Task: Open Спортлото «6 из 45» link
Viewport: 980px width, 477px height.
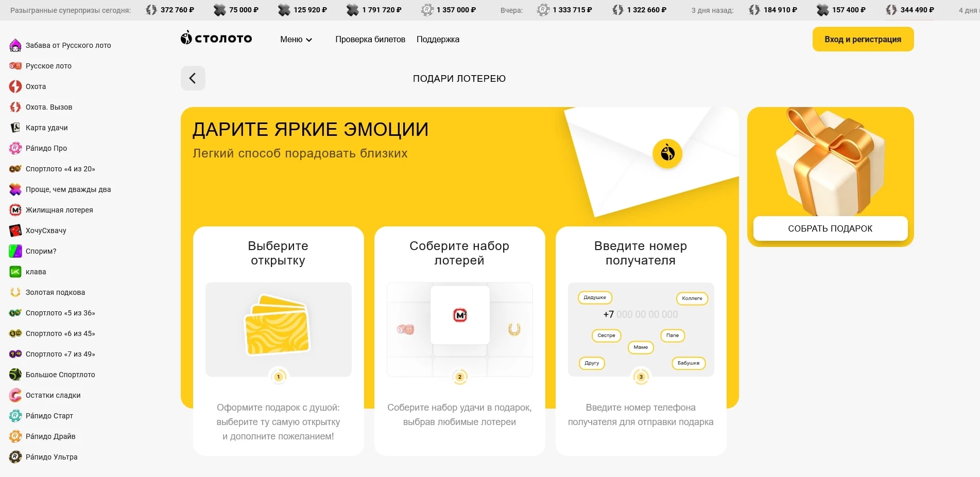Action: coord(60,333)
